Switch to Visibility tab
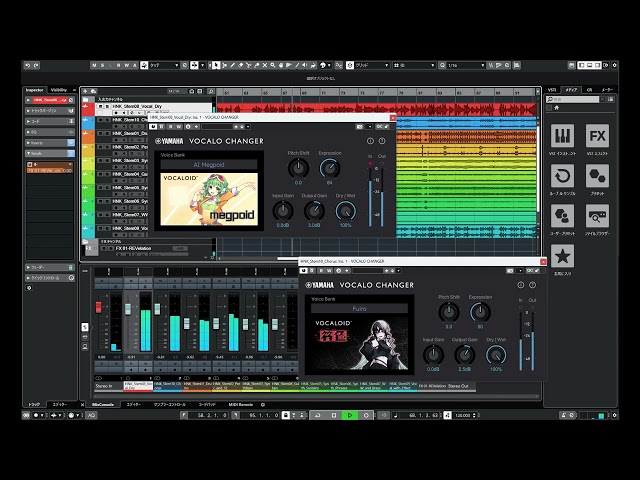 [x=59, y=90]
